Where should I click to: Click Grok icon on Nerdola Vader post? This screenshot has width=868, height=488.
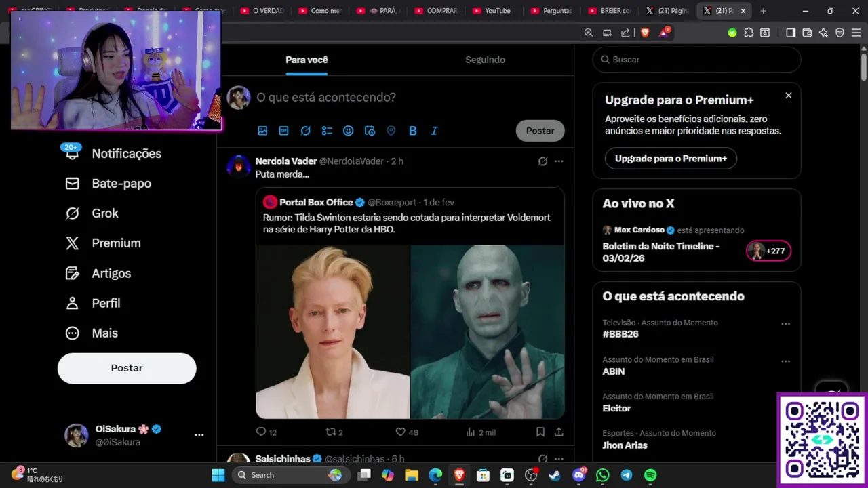point(542,161)
